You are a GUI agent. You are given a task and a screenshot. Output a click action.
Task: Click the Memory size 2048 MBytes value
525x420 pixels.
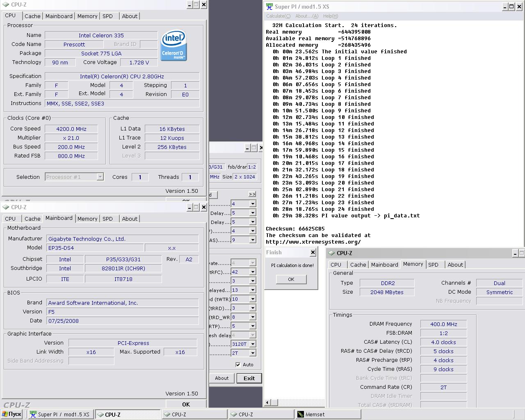click(387, 292)
